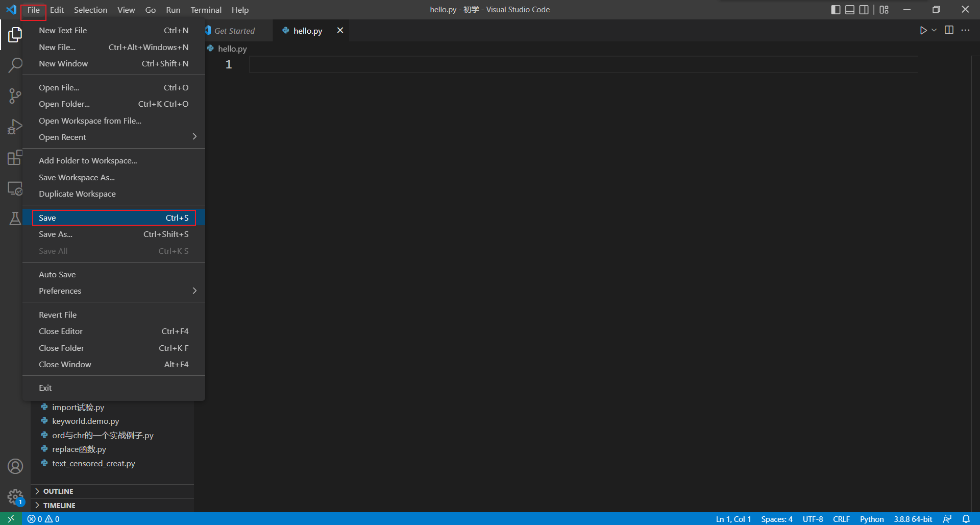Open the Selection menu
This screenshot has width=980, height=525.
pyautogui.click(x=90, y=10)
